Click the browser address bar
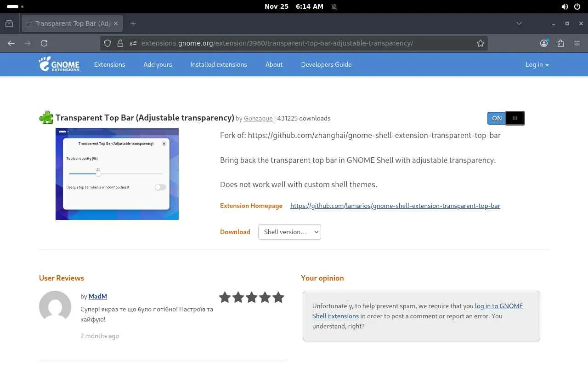 pos(294,43)
